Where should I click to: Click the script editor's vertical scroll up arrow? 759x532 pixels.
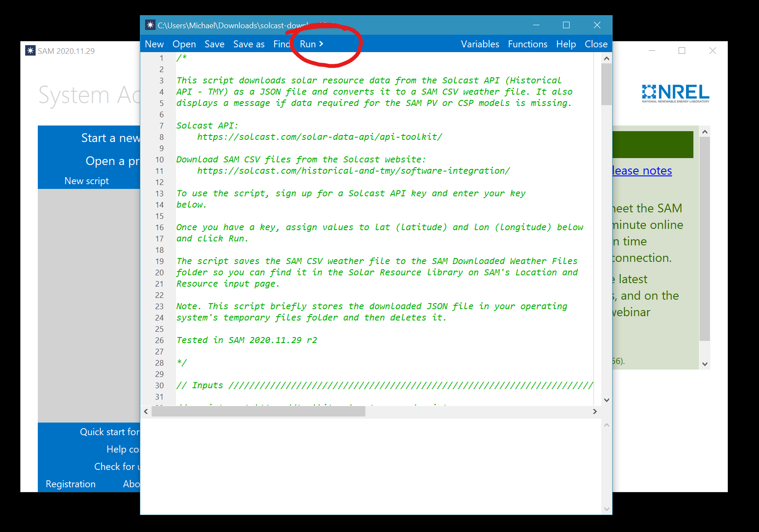pos(607,58)
